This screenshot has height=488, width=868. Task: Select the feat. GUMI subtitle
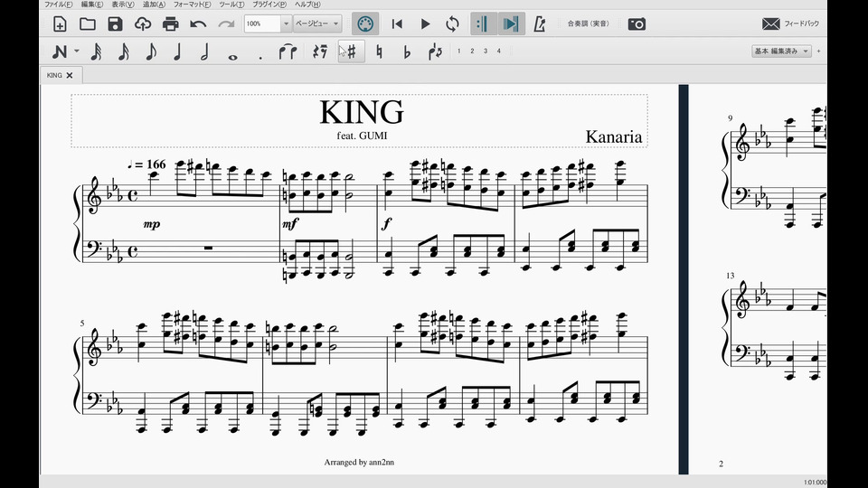pos(362,136)
